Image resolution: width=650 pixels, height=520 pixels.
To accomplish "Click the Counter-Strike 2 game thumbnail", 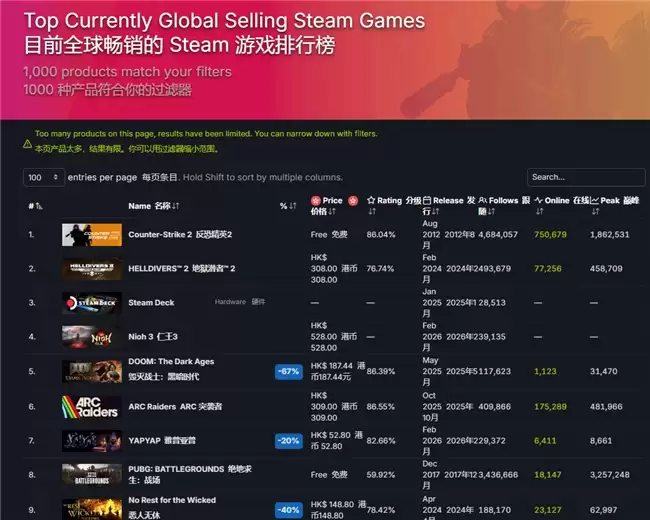I will pos(92,235).
